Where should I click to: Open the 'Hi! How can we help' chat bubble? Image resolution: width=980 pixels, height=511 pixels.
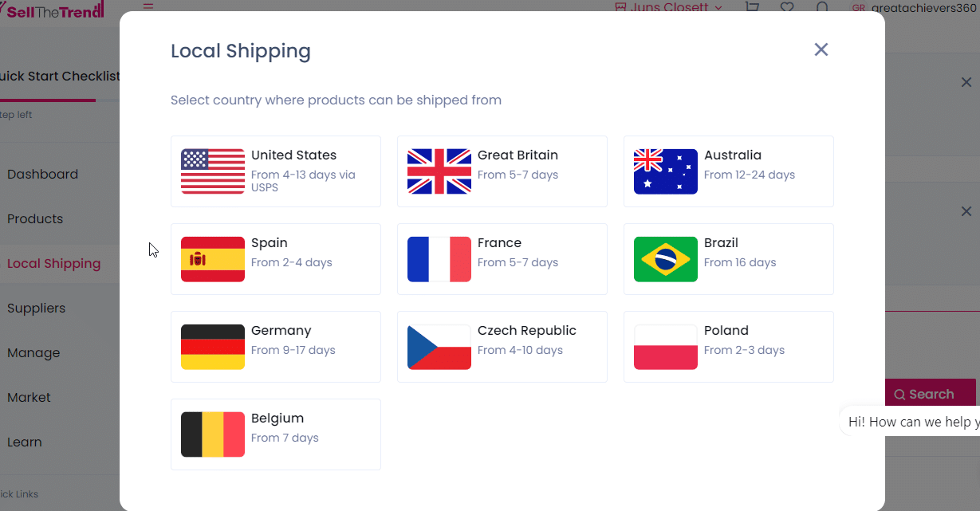[912, 422]
